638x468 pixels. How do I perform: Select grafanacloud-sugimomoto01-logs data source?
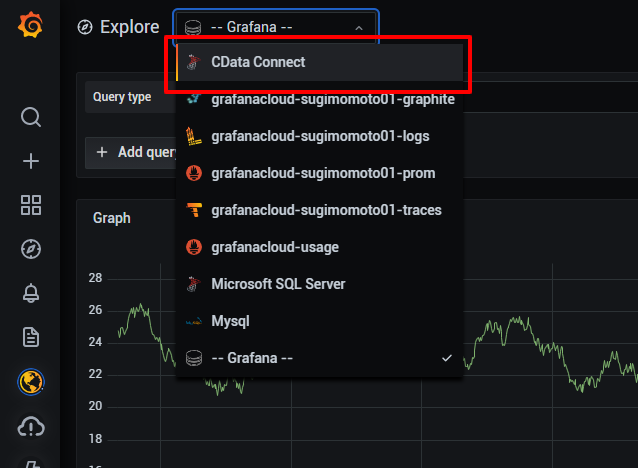[319, 136]
